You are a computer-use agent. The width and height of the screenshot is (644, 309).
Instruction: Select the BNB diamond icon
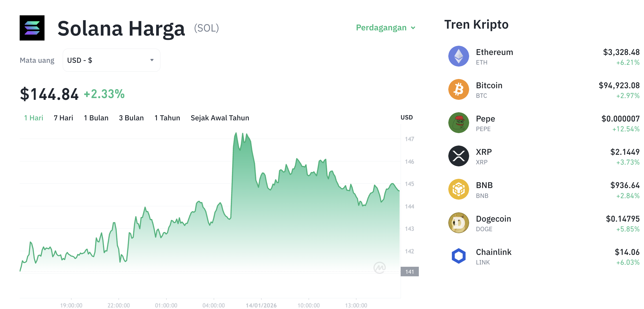[x=458, y=190]
